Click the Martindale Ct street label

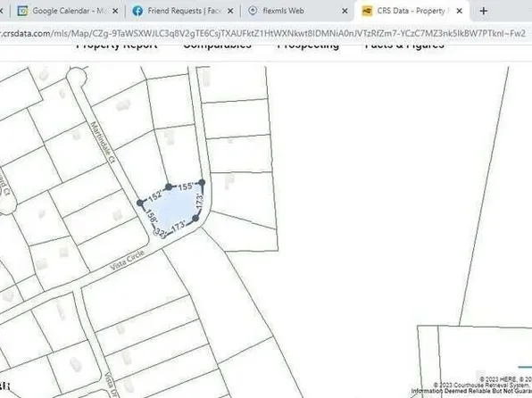tap(104, 143)
